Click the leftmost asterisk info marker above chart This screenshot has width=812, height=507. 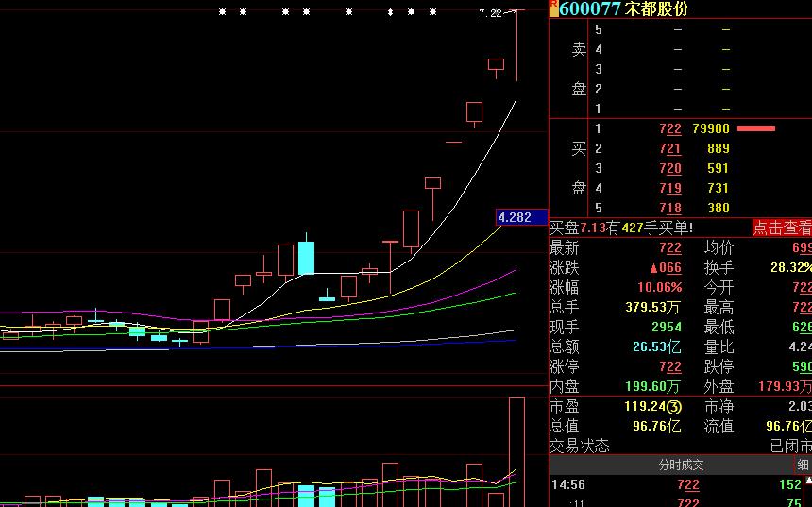click(223, 13)
